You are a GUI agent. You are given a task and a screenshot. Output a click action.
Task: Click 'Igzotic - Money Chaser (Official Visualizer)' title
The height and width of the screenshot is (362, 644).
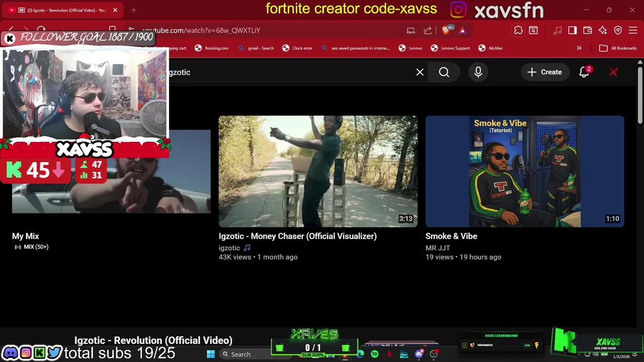[297, 236]
